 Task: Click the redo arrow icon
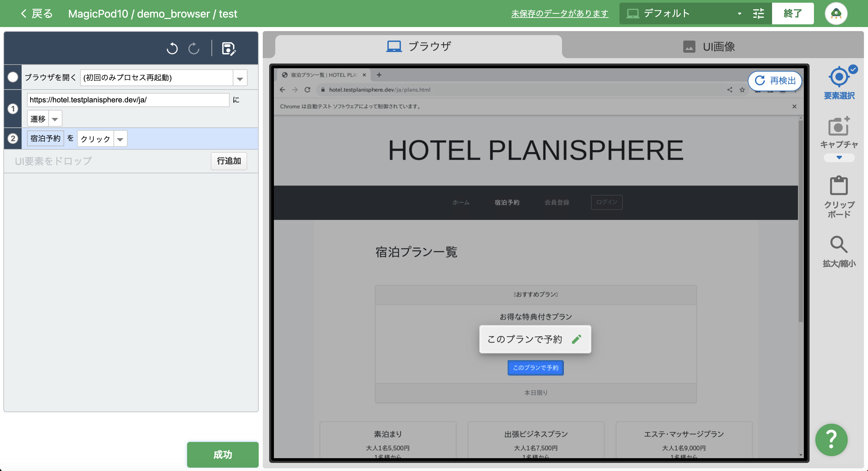point(194,48)
